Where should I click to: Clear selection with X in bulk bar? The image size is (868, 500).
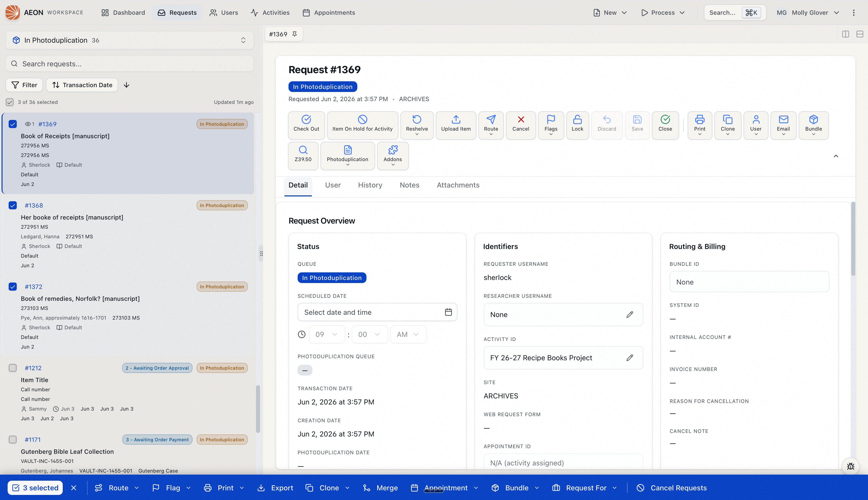(73, 488)
